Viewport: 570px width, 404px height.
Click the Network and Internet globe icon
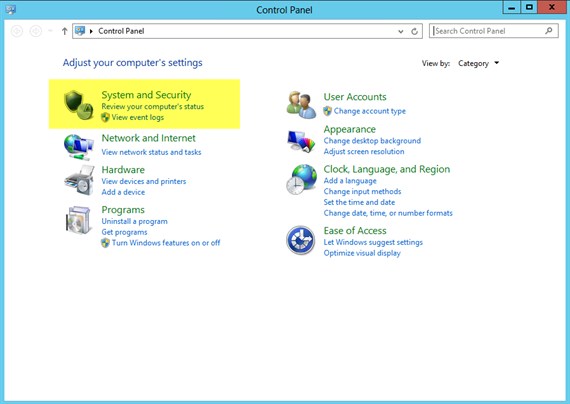point(79,147)
